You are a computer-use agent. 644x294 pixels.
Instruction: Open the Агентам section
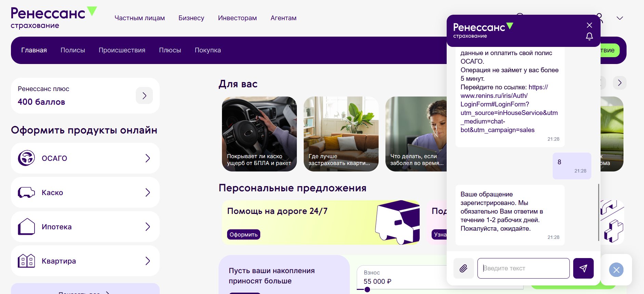pos(284,18)
